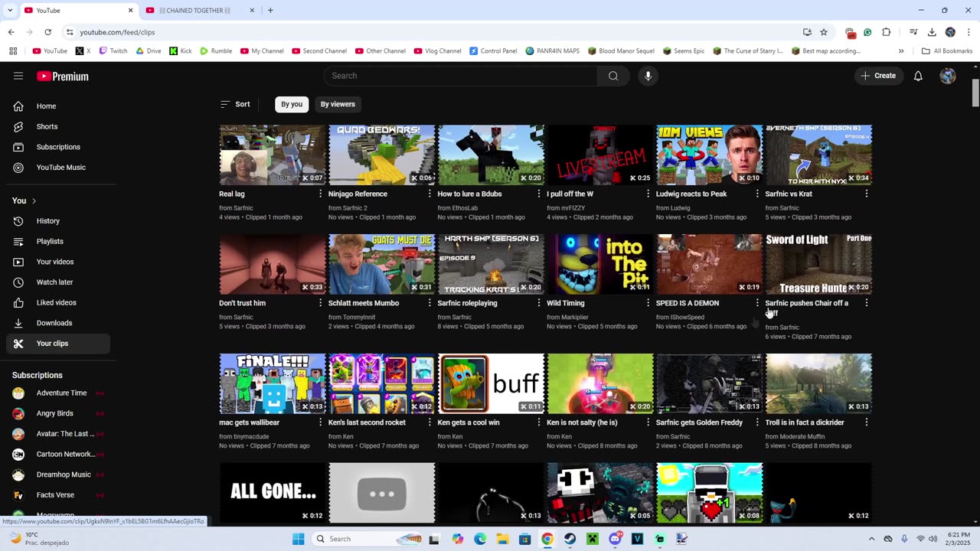Screen dimensions: 980x551
Task: Open options menu for Real lag clip
Action: 320,194
